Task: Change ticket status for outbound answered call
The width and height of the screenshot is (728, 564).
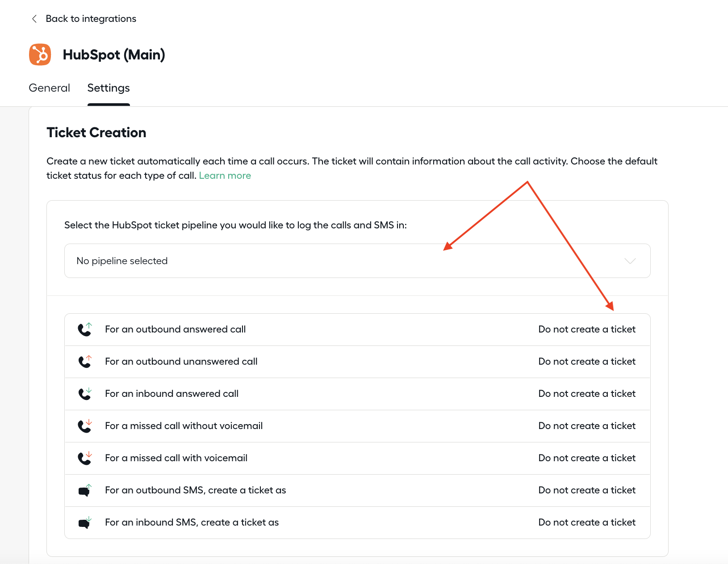Action: [587, 329]
